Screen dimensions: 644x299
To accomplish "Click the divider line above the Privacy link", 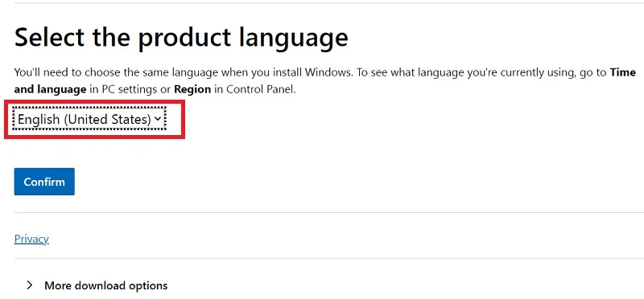I will pos(329,212).
